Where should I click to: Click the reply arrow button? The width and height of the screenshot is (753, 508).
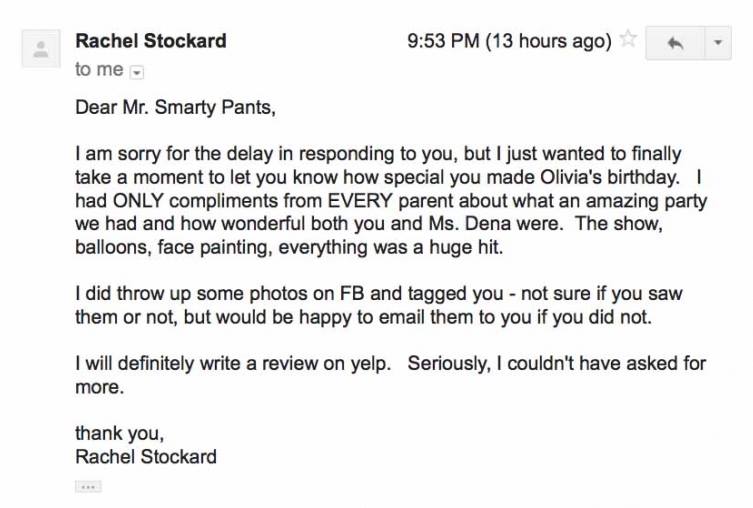(x=675, y=44)
